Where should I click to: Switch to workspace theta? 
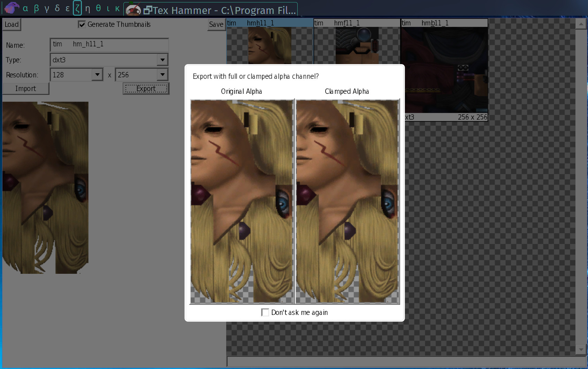[x=98, y=8]
